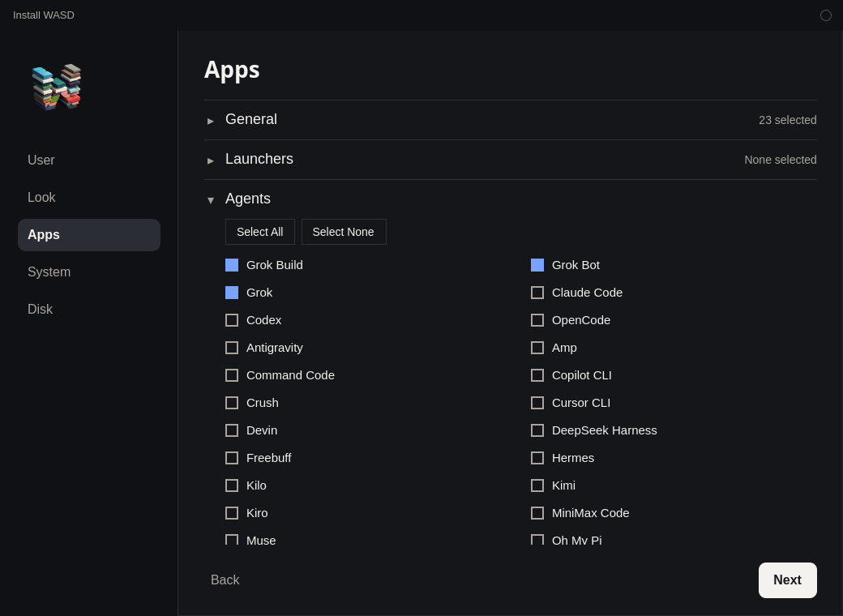Enable the Kimi checkbox
The image size is (843, 616).
coord(537,486)
